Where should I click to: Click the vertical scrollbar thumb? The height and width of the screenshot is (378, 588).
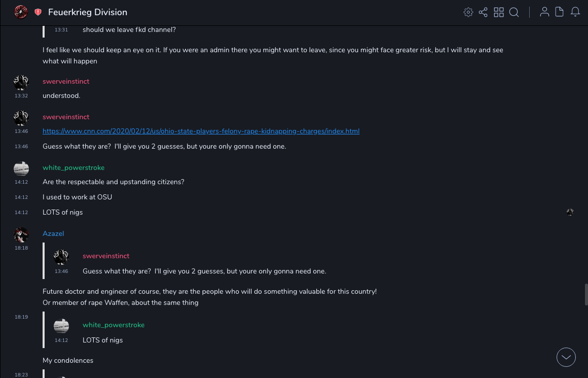(585, 294)
